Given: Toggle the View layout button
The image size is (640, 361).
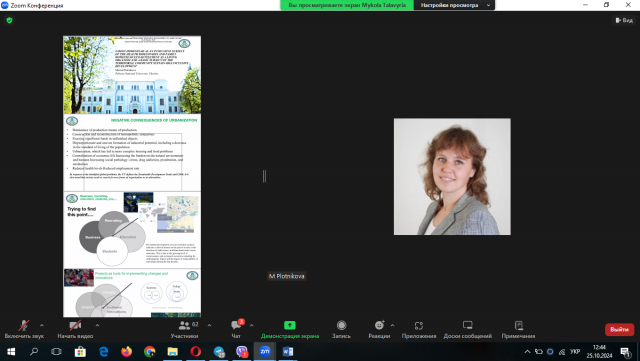Looking at the screenshot, I should pyautogui.click(x=624, y=20).
